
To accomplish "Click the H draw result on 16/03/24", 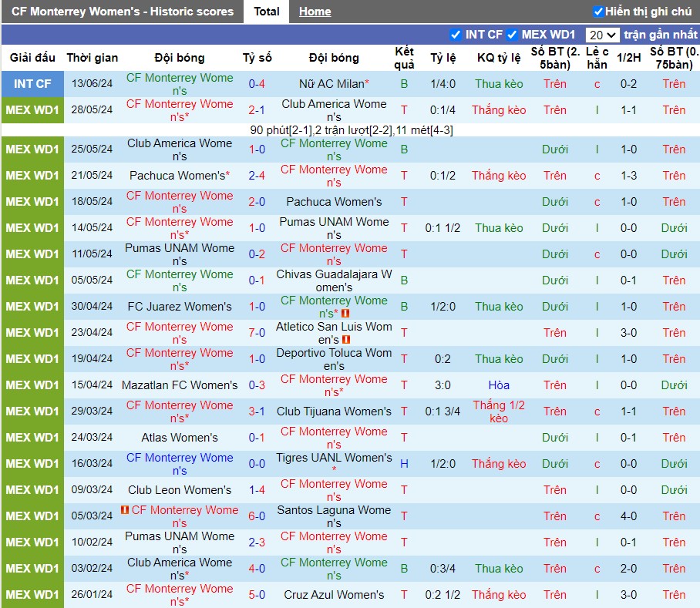I will pyautogui.click(x=404, y=464).
